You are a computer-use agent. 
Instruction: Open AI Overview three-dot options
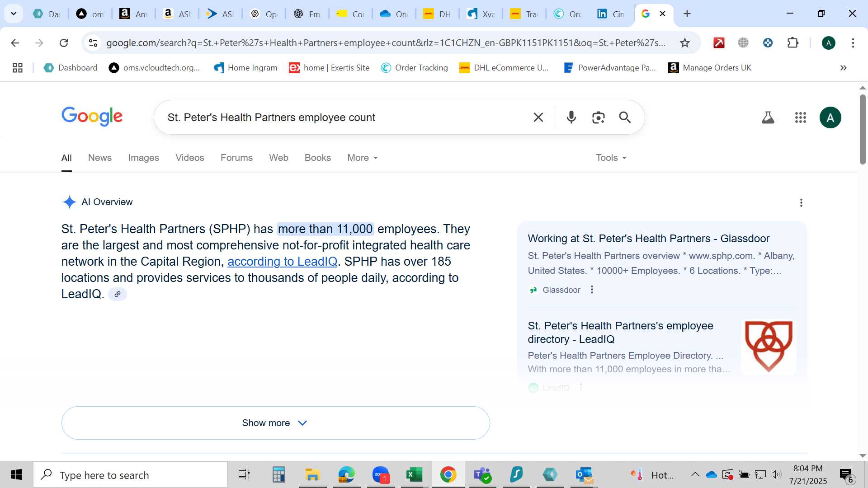pos(801,202)
